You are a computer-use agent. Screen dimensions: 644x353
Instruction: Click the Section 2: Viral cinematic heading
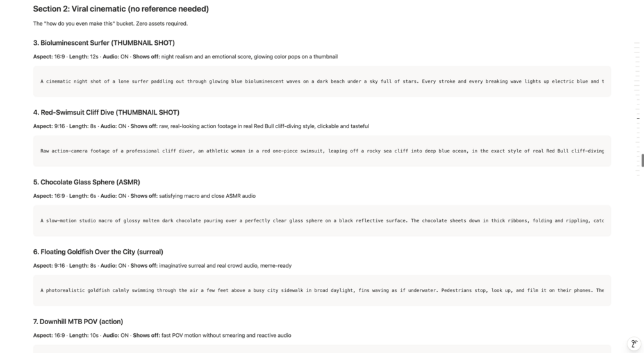(x=120, y=9)
